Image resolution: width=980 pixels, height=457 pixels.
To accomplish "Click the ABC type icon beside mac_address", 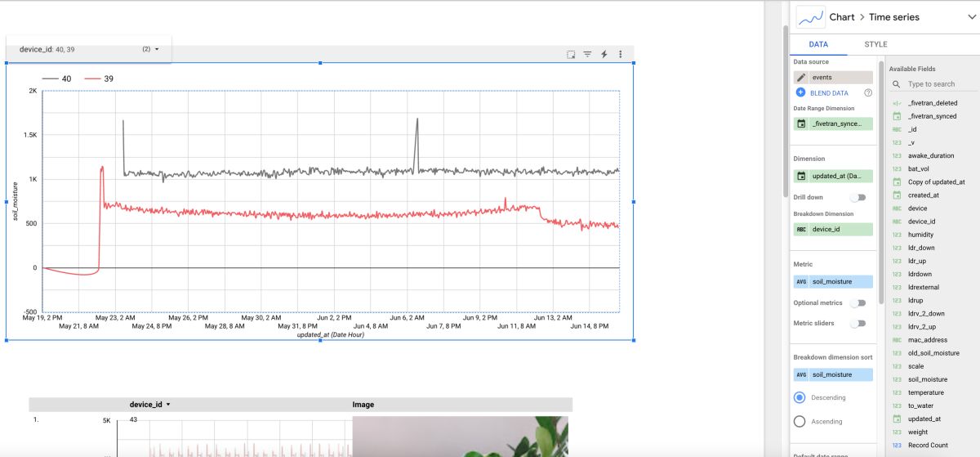I will tap(897, 340).
